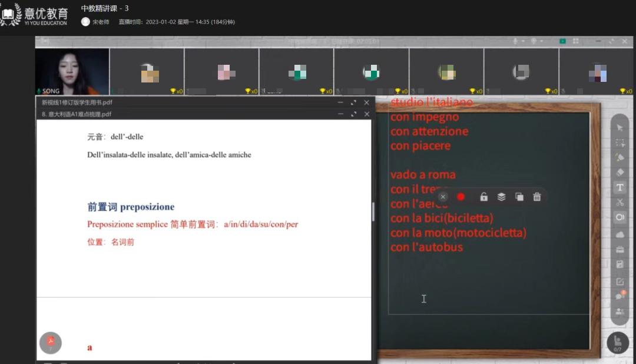Open the camera selection dropdown arrow
This screenshot has width=636, height=364.
[541, 41]
